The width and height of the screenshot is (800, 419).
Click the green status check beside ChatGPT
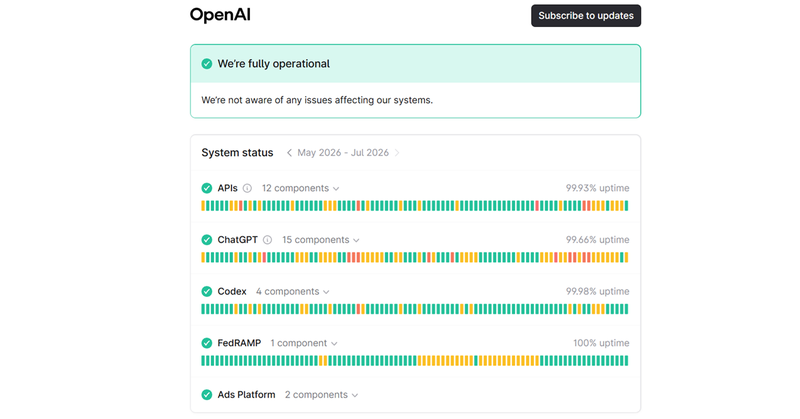click(x=207, y=240)
